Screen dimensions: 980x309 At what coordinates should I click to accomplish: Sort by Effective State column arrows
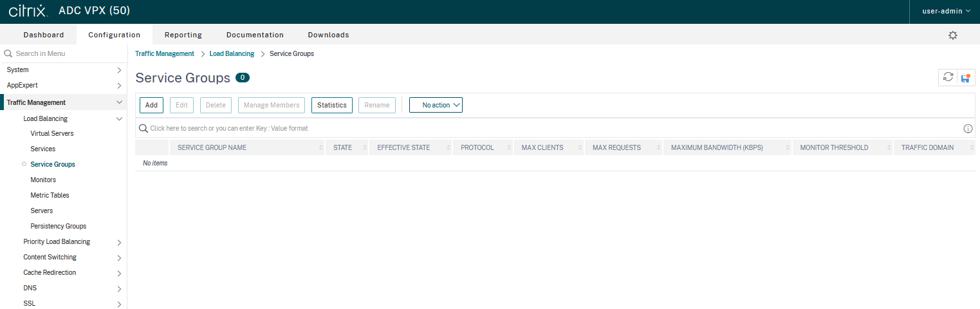tap(448, 147)
